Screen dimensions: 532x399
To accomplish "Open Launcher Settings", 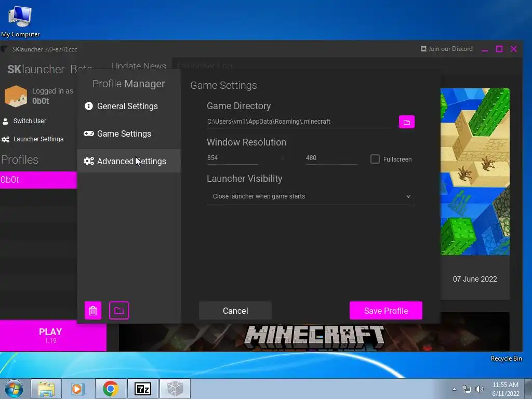I will click(x=38, y=139).
